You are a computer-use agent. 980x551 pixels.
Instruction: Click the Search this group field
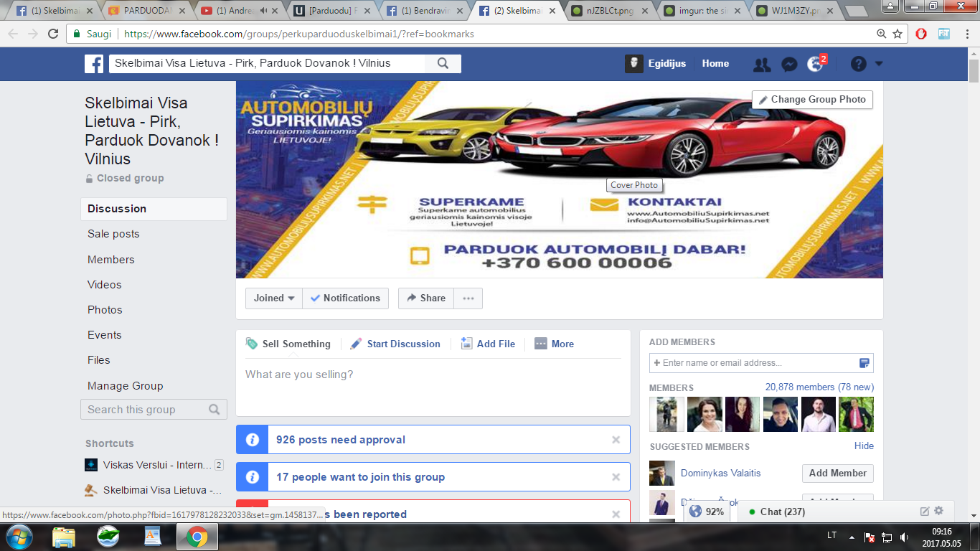tap(154, 410)
